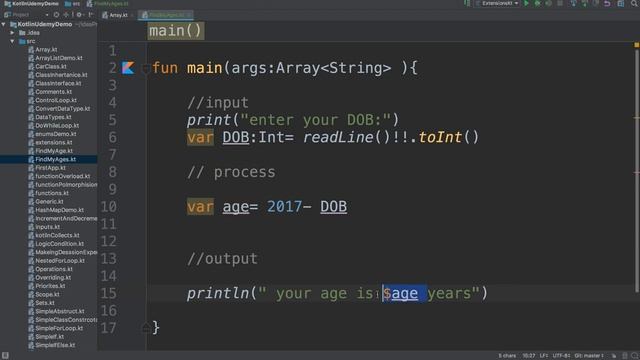
Task: Open SimpleForLoop.kt file
Action: 59,328
